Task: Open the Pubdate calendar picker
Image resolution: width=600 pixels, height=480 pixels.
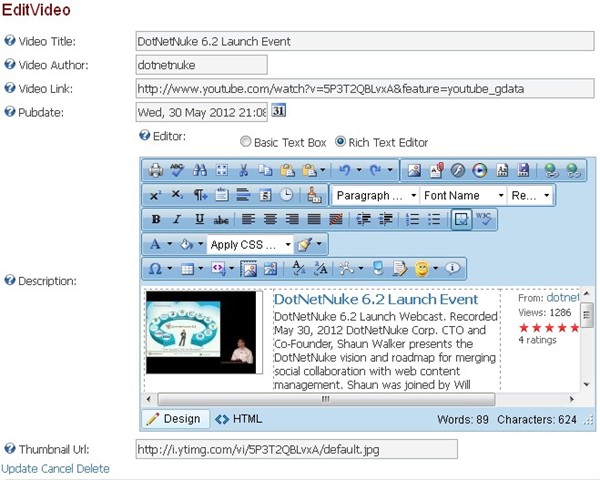Action: (x=279, y=110)
